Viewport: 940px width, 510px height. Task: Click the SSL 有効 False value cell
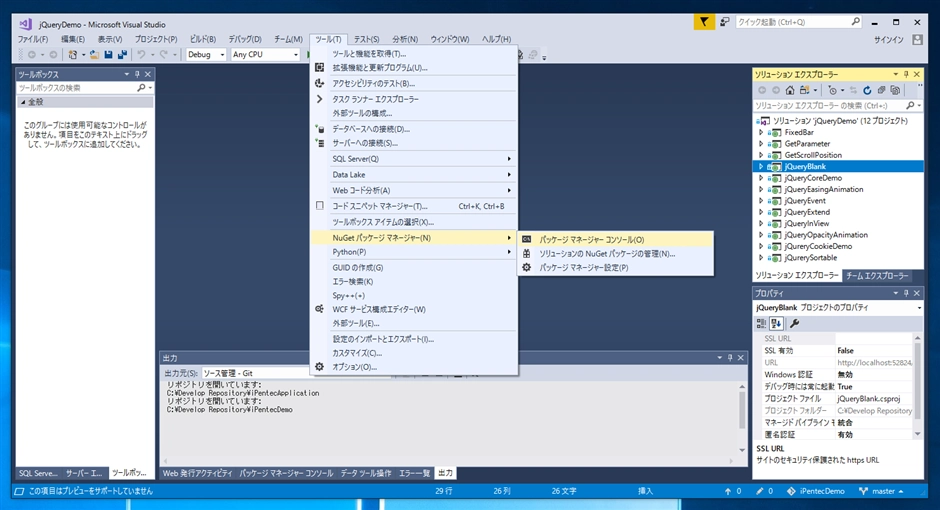click(x=875, y=351)
